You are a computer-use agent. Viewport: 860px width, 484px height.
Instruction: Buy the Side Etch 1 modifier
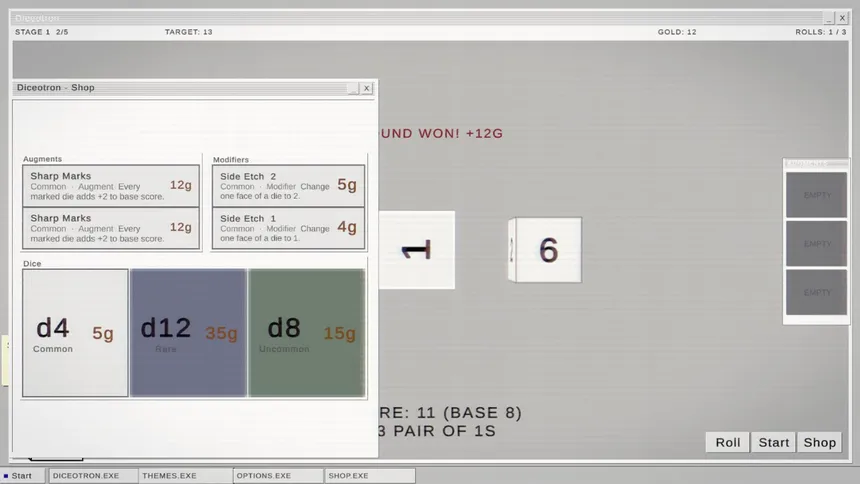point(288,228)
